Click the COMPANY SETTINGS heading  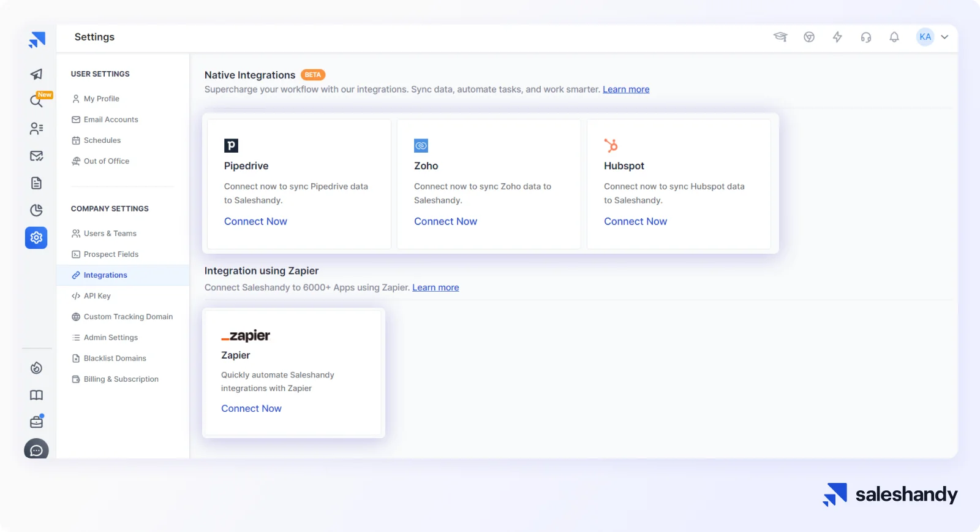pos(110,209)
